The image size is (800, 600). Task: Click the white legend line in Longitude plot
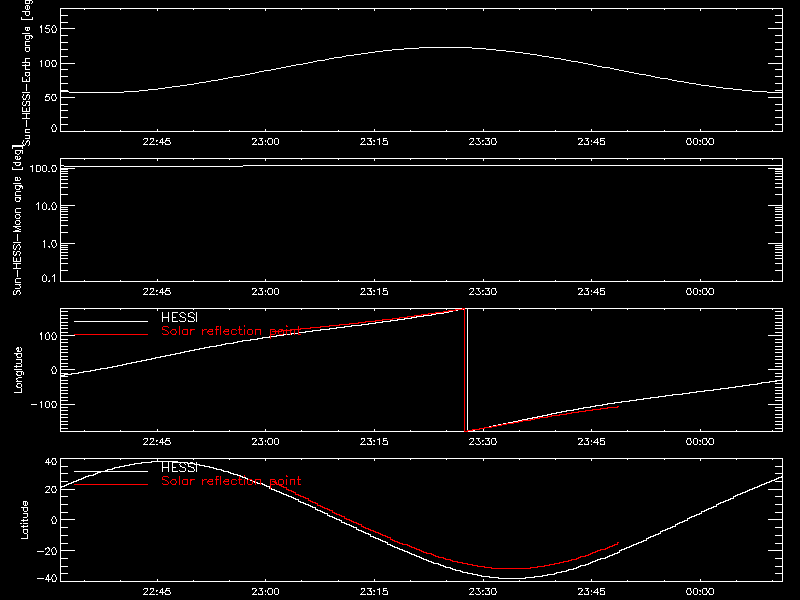(x=111, y=321)
